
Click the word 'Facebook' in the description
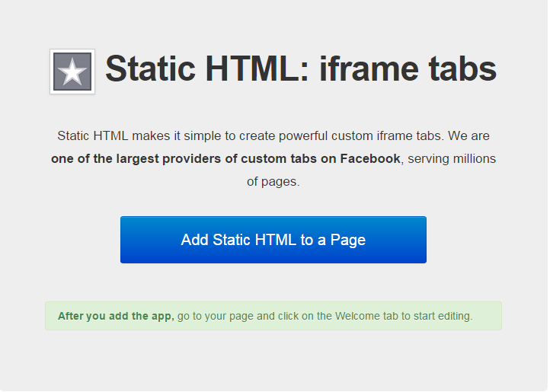click(369, 159)
